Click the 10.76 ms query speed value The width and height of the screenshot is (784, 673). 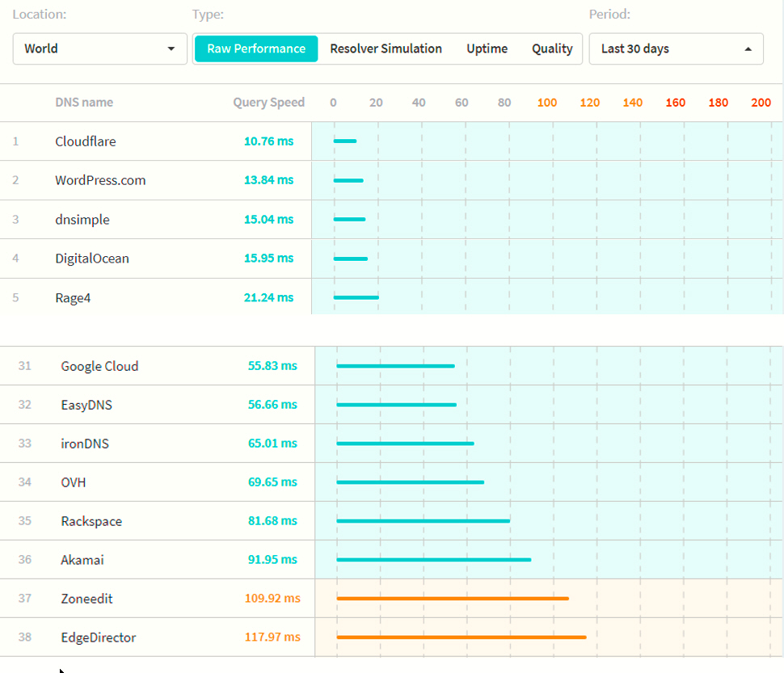tap(268, 141)
